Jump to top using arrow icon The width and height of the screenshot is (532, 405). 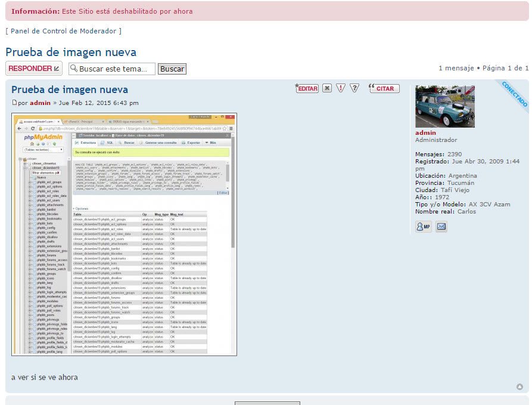[x=519, y=387]
